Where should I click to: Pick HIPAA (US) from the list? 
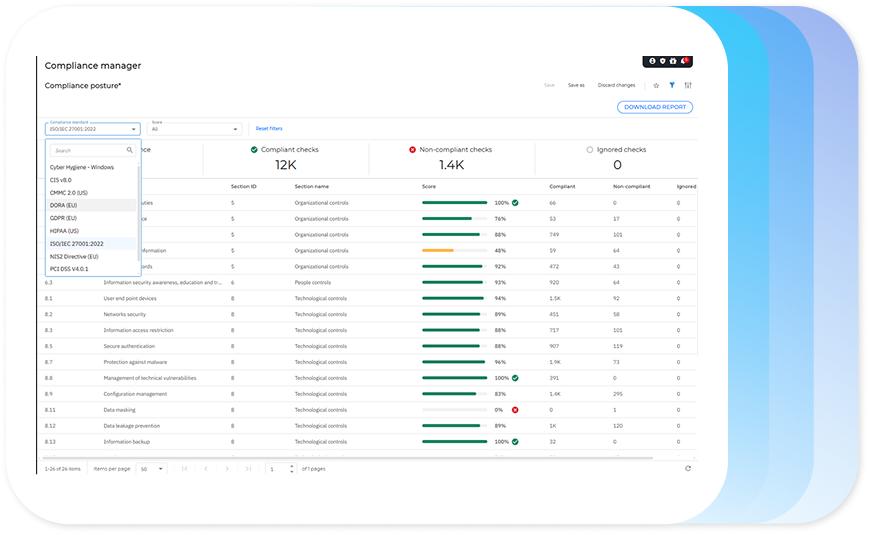click(65, 231)
